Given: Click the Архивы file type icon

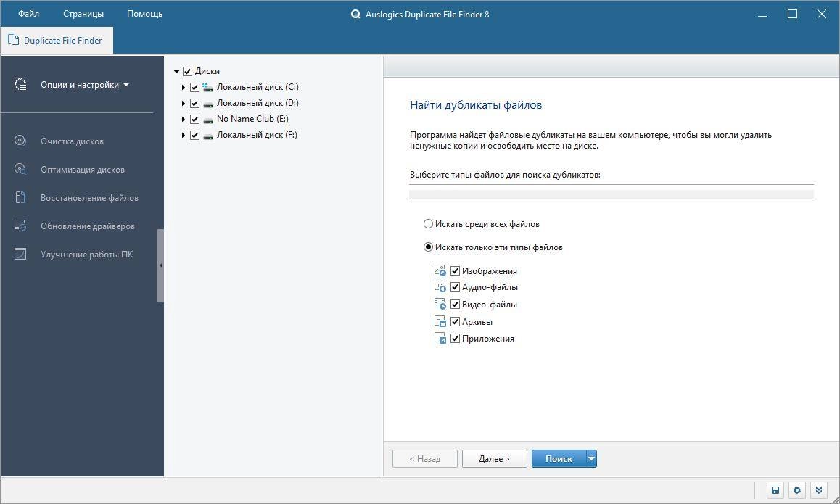Looking at the screenshot, I should [440, 321].
